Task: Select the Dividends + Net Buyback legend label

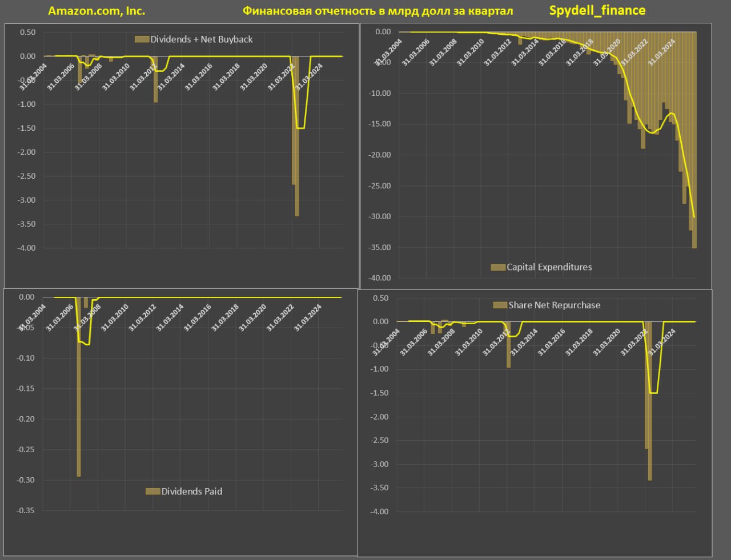Action: coord(201,39)
